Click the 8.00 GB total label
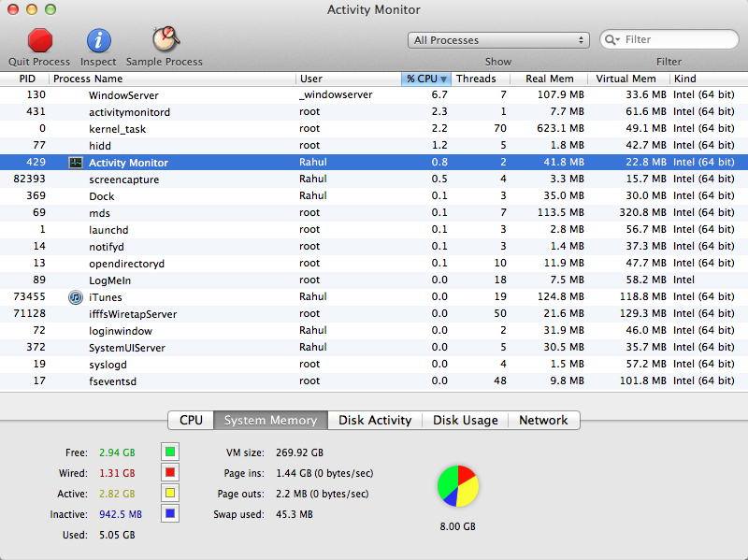Image resolution: width=748 pixels, height=560 pixels. tap(457, 526)
